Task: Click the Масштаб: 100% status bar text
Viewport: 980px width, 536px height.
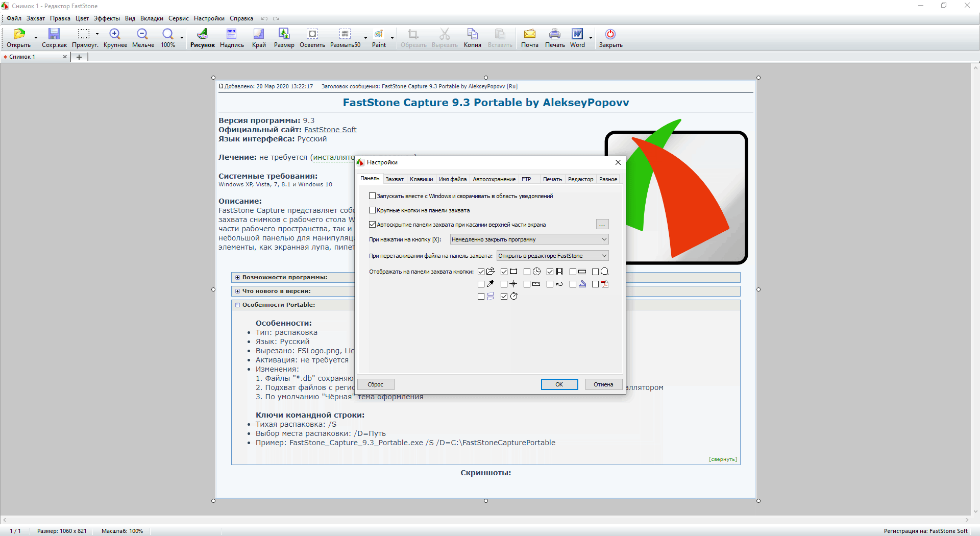Action: 122,531
